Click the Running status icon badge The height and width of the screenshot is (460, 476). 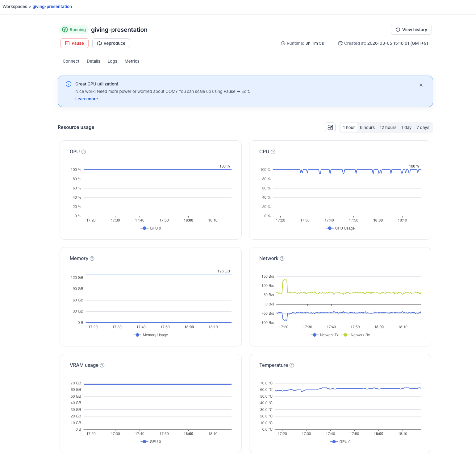pos(65,30)
